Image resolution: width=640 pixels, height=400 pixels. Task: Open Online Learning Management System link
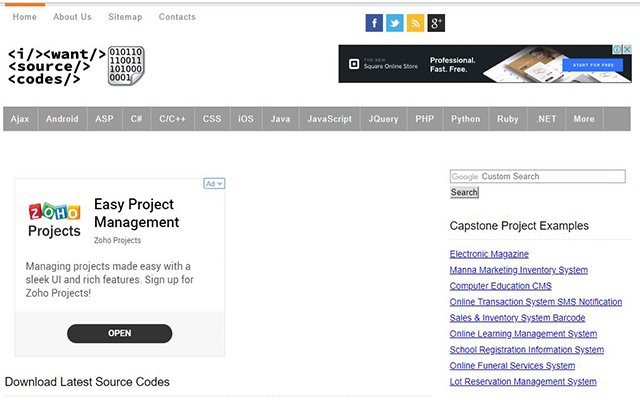click(x=523, y=333)
